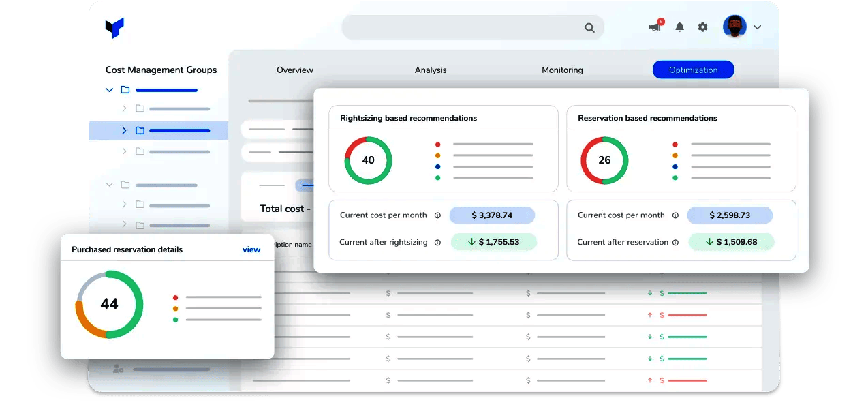This screenshot has width=868, height=409.
Task: Click Rightsizing based recommendations title
Action: (408, 118)
